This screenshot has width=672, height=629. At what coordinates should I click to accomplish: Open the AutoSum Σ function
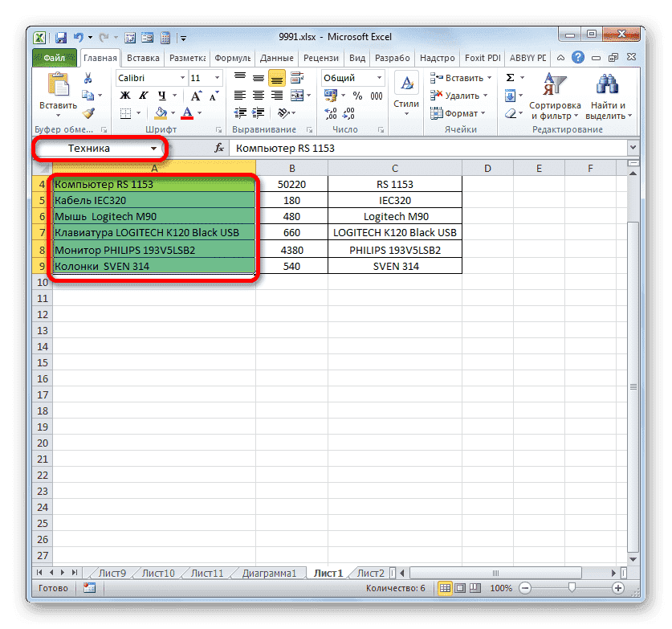coord(511,77)
